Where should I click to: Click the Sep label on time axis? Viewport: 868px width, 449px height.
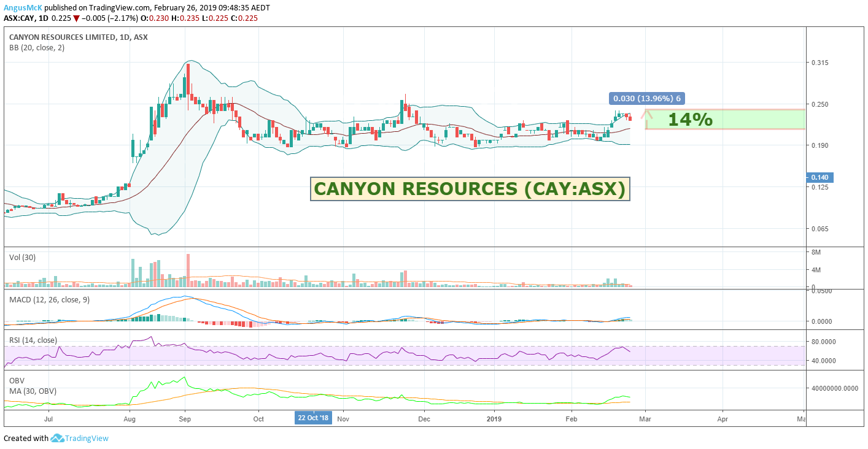(x=185, y=420)
